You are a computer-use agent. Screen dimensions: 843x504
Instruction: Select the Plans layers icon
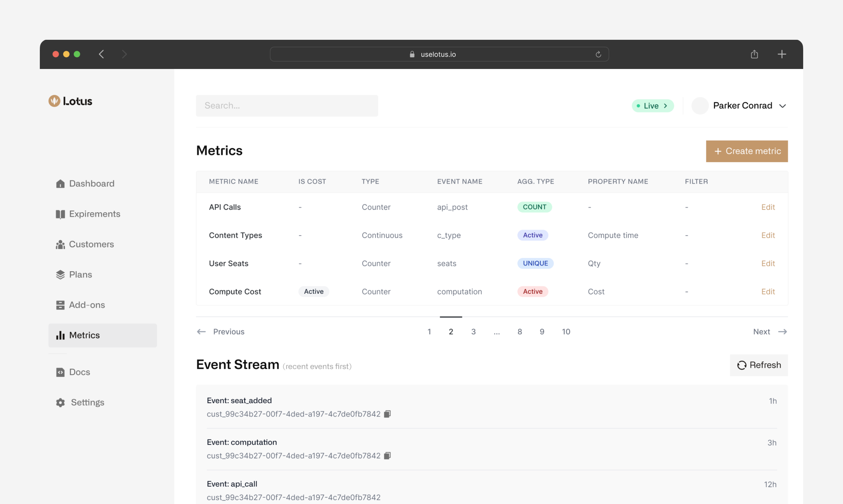tap(60, 275)
